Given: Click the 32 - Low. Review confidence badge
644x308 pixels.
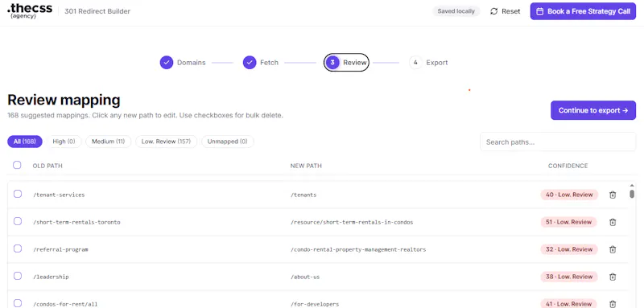Looking at the screenshot, I should point(569,249).
